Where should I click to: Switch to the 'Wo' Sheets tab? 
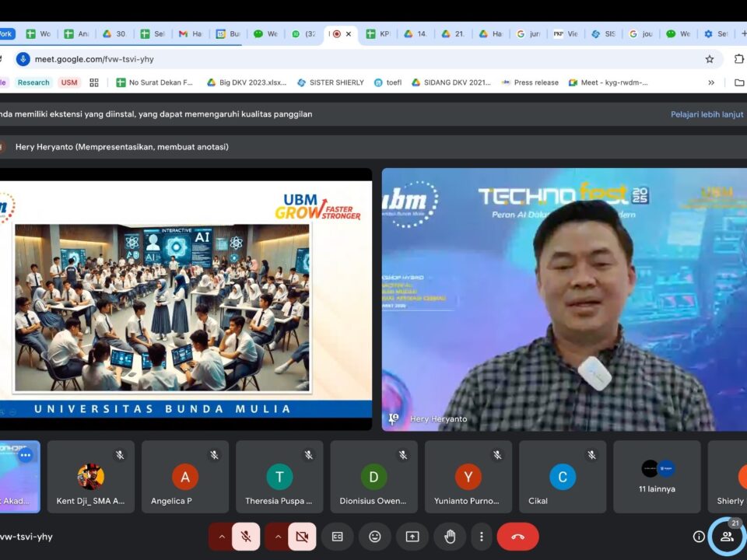point(39,33)
